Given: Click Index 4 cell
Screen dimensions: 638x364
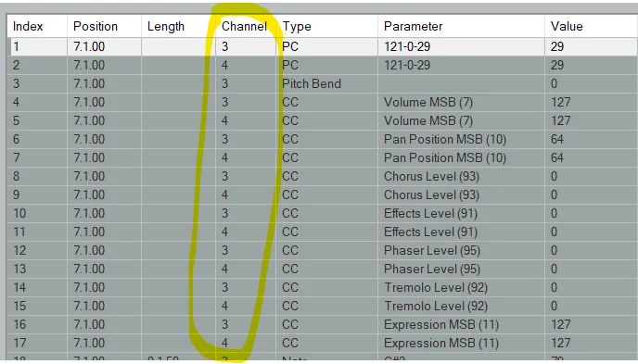Looking at the screenshot, I should [x=37, y=102].
